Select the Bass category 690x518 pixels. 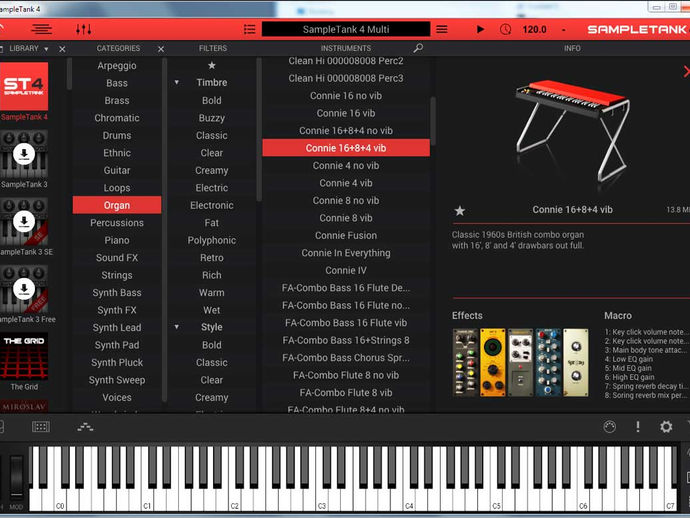(117, 83)
